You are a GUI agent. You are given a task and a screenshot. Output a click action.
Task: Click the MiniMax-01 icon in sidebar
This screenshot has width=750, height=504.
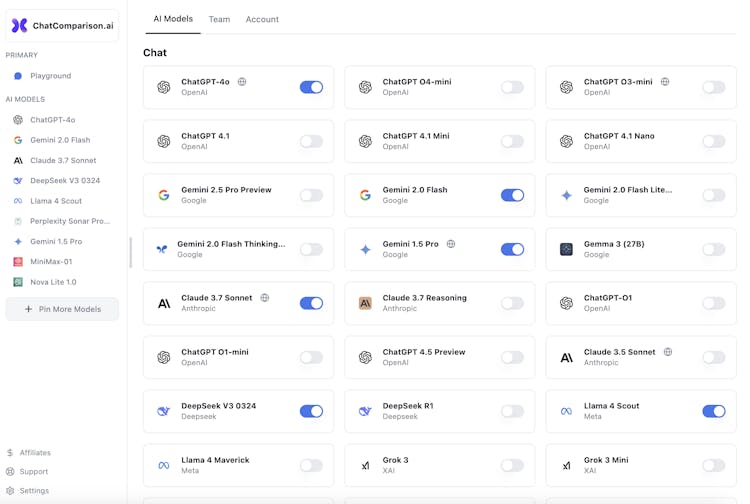click(18, 262)
